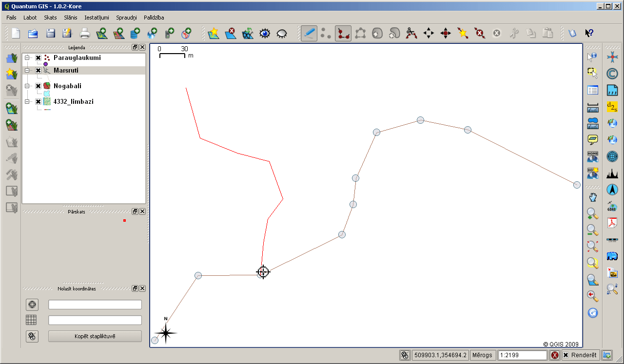Viewport: 624px width, 364px height.
Task: Open the Iestatījumi menu
Action: coord(97,17)
